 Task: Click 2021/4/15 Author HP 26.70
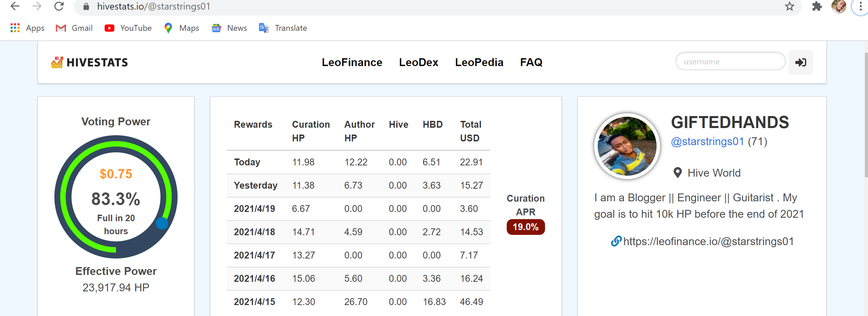[x=356, y=302]
